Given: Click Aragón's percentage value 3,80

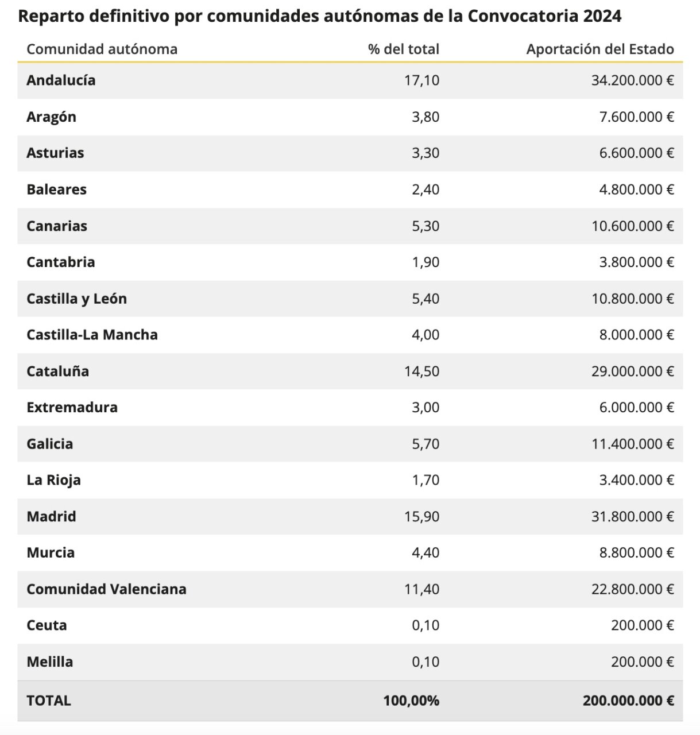Looking at the screenshot, I should point(425,117).
